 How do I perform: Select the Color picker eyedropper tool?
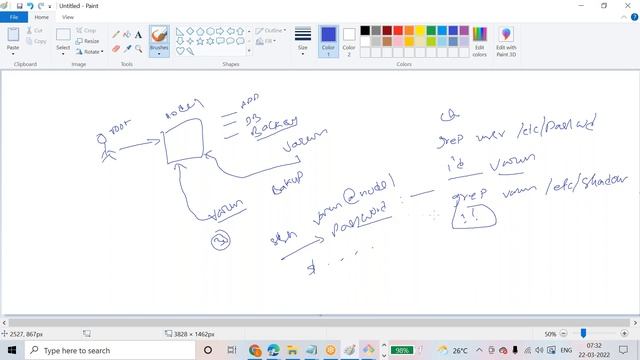[x=127, y=49]
